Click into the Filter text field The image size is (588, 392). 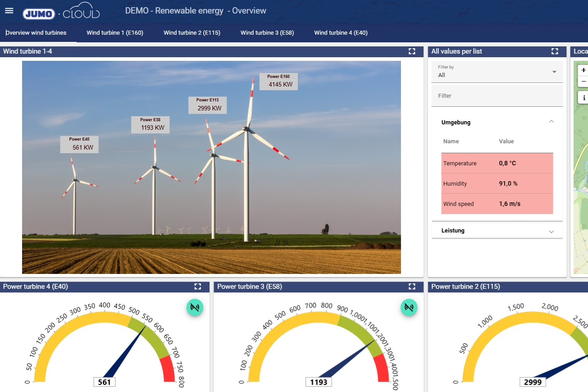pyautogui.click(x=497, y=96)
